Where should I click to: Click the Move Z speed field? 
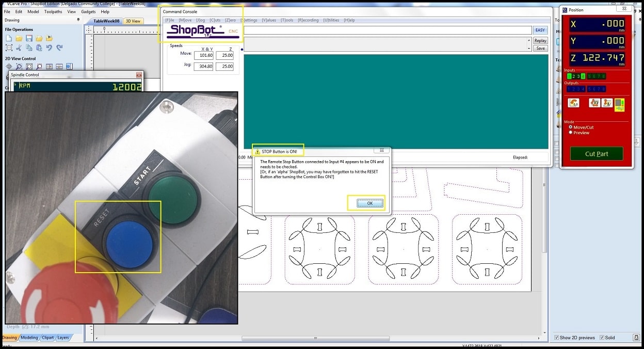pyautogui.click(x=224, y=55)
